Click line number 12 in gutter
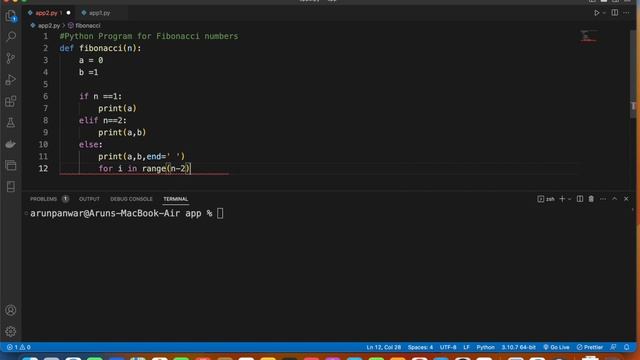Viewport: 640px width, 360px height. point(43,169)
